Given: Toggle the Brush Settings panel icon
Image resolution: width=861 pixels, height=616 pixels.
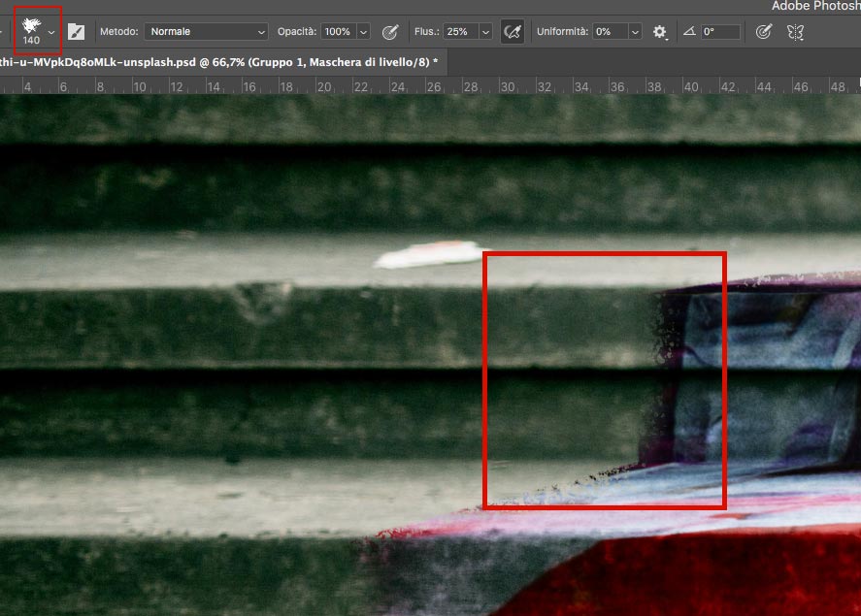Looking at the screenshot, I should pyautogui.click(x=77, y=32).
